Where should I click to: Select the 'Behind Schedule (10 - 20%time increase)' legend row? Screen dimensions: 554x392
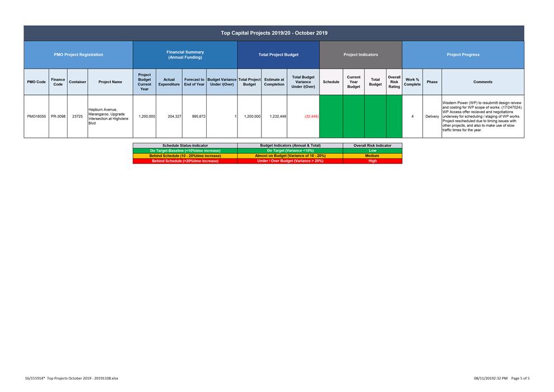point(185,156)
